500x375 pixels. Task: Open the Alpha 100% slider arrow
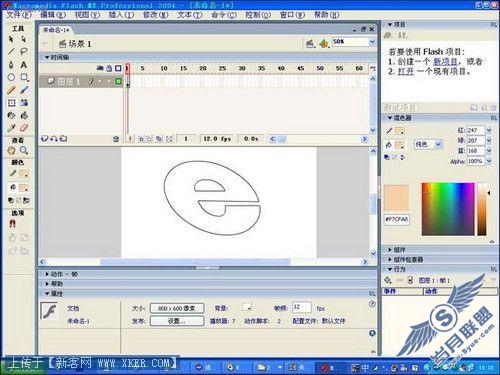[489, 161]
